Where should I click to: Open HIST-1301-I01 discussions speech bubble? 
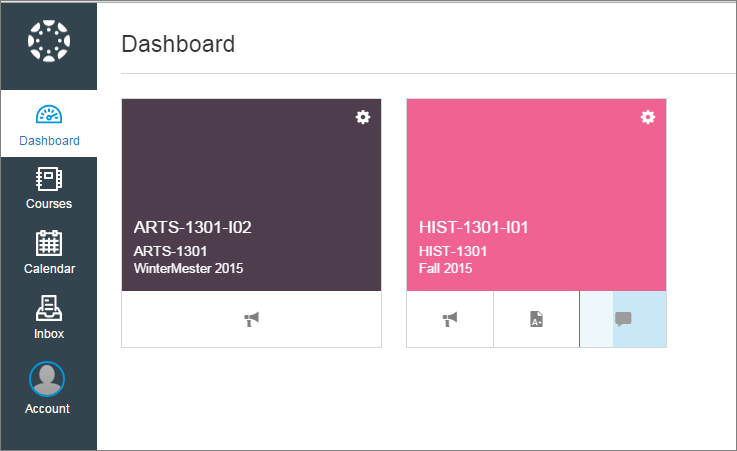[623, 319]
